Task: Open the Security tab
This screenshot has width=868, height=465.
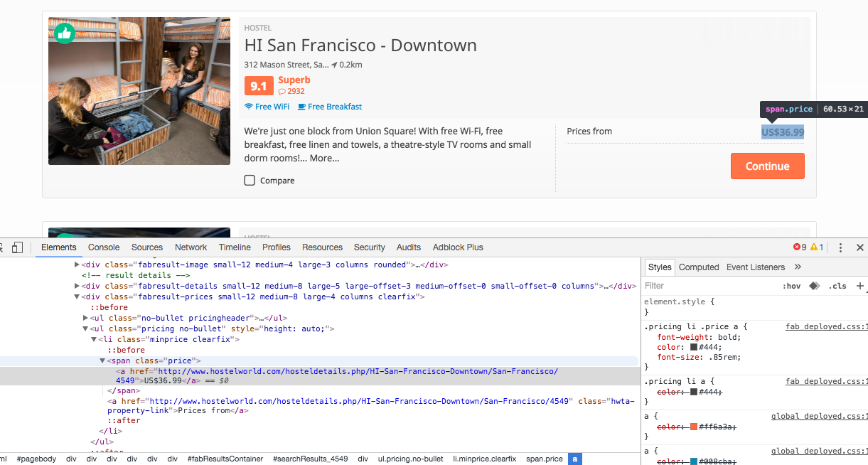Action: click(x=370, y=247)
